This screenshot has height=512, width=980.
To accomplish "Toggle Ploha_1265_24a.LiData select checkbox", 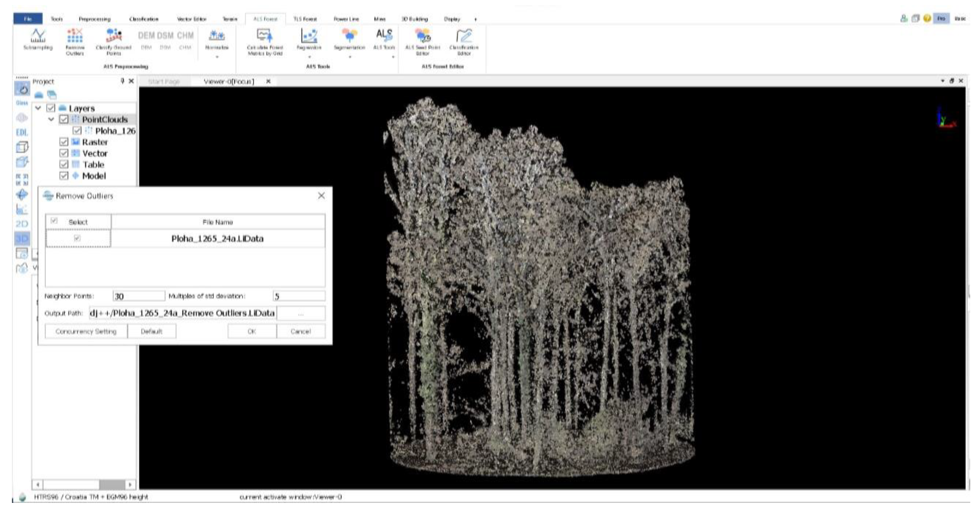I will click(77, 238).
